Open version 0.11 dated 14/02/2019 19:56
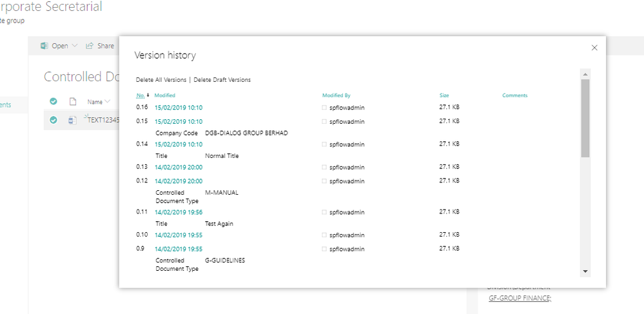Screen dimensions: 644x314 coord(179,212)
